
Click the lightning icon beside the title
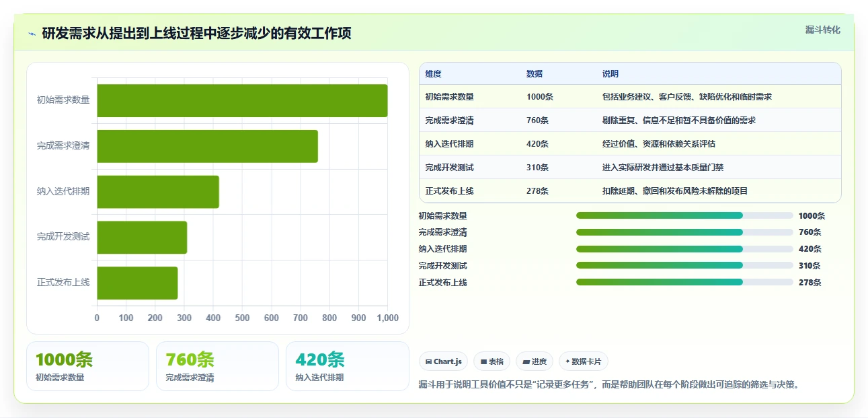tap(32, 34)
